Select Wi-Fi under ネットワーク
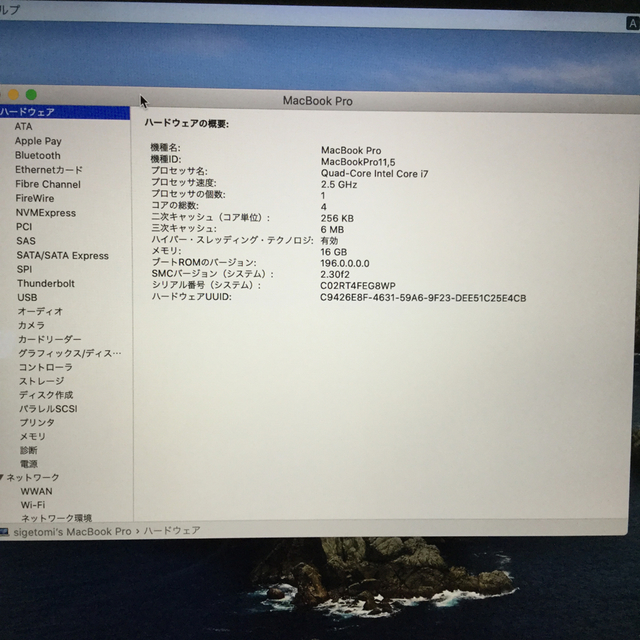Viewport: 640px width, 640px height. tap(33, 505)
